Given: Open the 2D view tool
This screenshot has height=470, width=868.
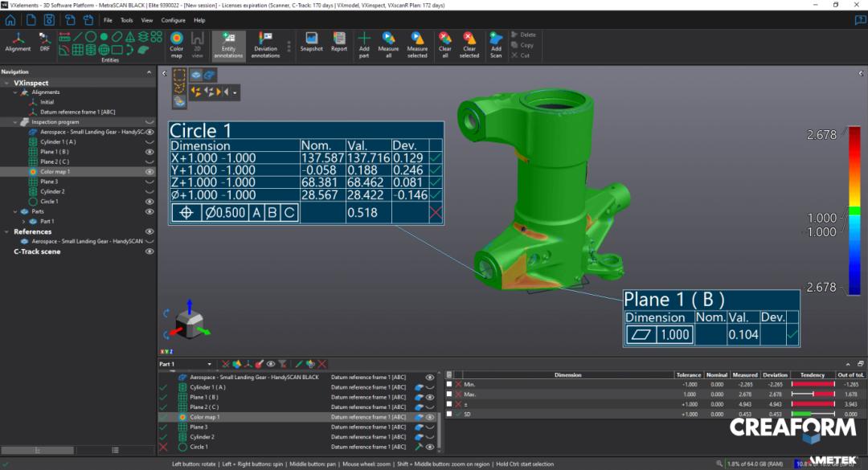Looking at the screenshot, I should pyautogui.click(x=197, y=45).
